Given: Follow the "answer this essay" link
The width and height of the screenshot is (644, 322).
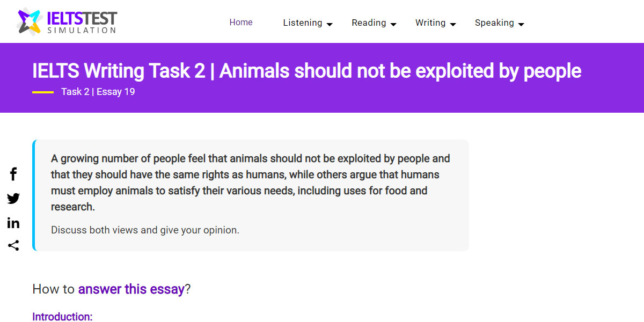Looking at the screenshot, I should point(131,289).
